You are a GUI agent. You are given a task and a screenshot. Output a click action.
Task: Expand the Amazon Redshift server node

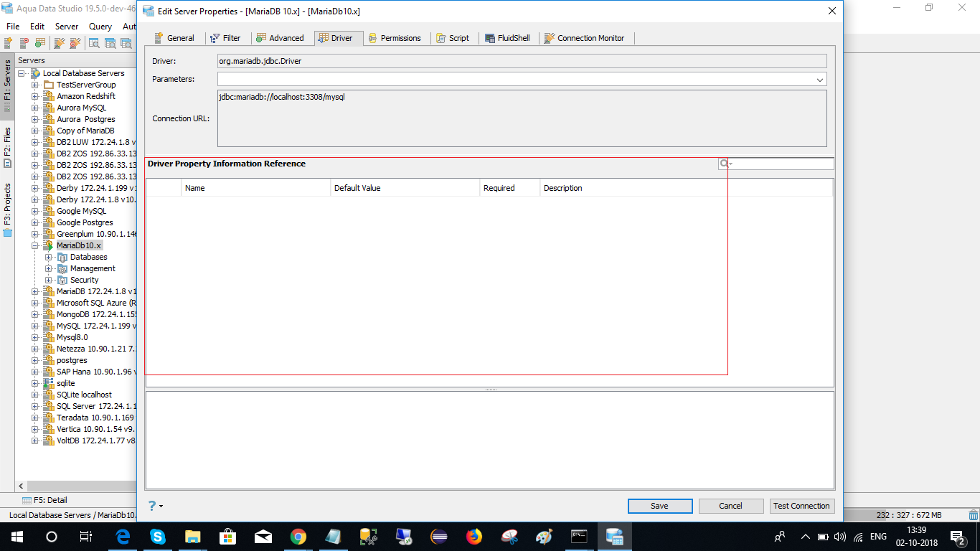(35, 96)
